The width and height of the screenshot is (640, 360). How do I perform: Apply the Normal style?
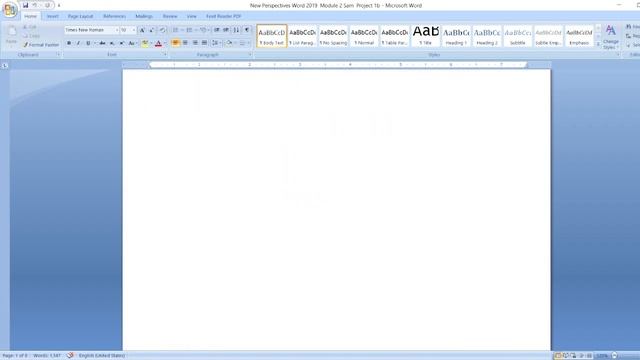click(x=364, y=36)
